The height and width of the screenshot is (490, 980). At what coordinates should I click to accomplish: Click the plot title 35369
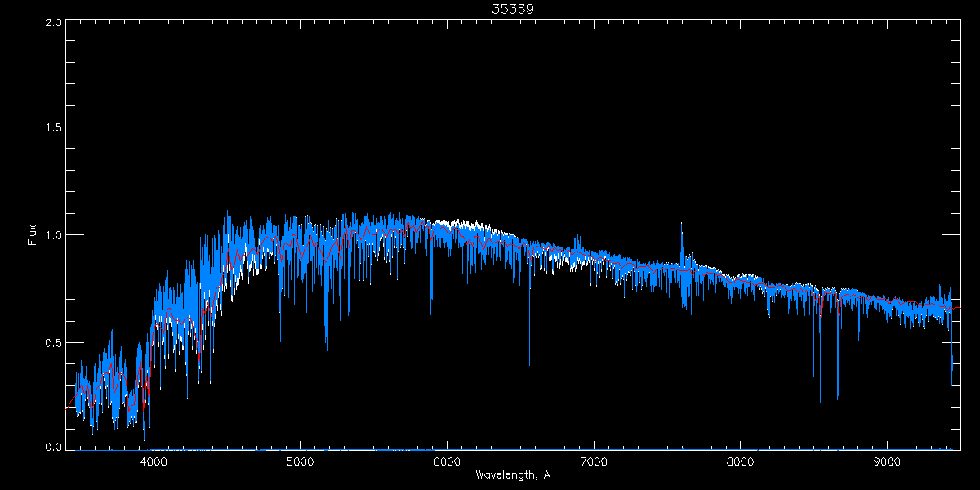coord(512,8)
